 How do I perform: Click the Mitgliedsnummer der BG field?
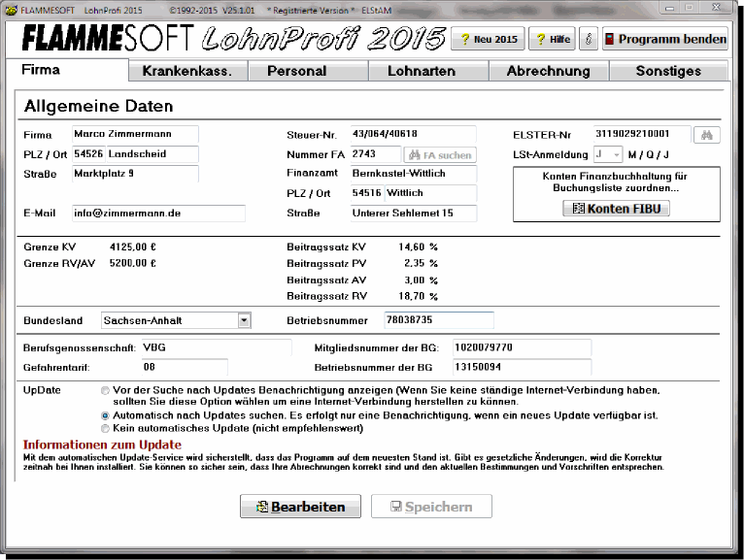tap(522, 347)
